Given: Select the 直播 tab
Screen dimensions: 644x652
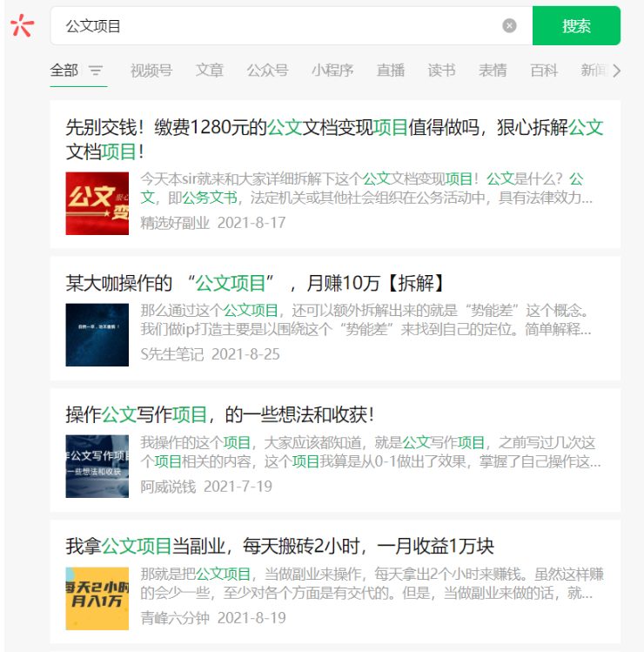Looking at the screenshot, I should point(391,71).
